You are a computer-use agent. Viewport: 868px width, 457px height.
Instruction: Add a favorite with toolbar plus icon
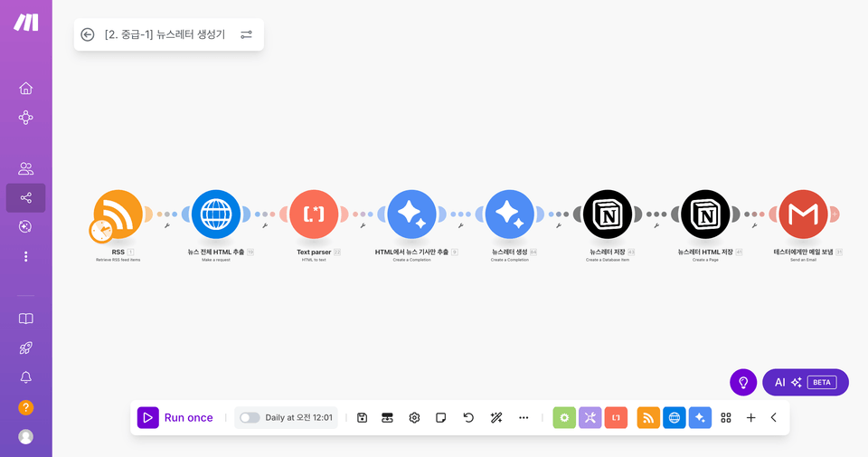tap(750, 418)
